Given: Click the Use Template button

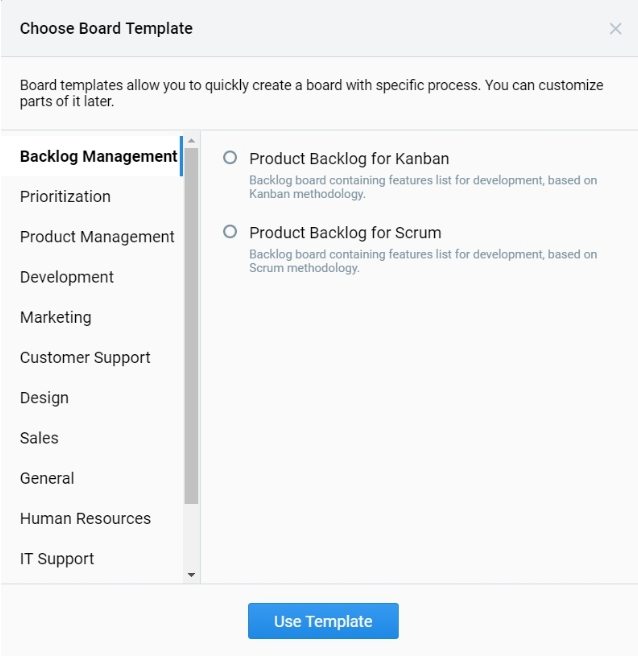Looking at the screenshot, I should coord(323,621).
